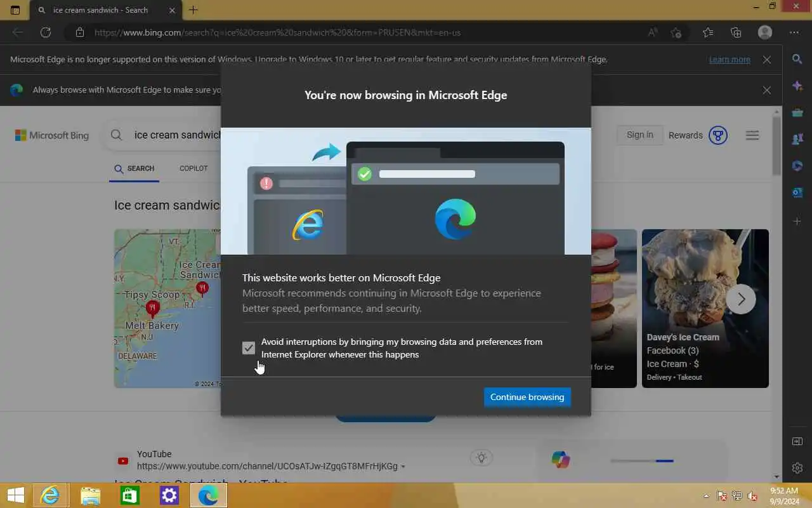Click the volume muted tray icon

[752, 496]
